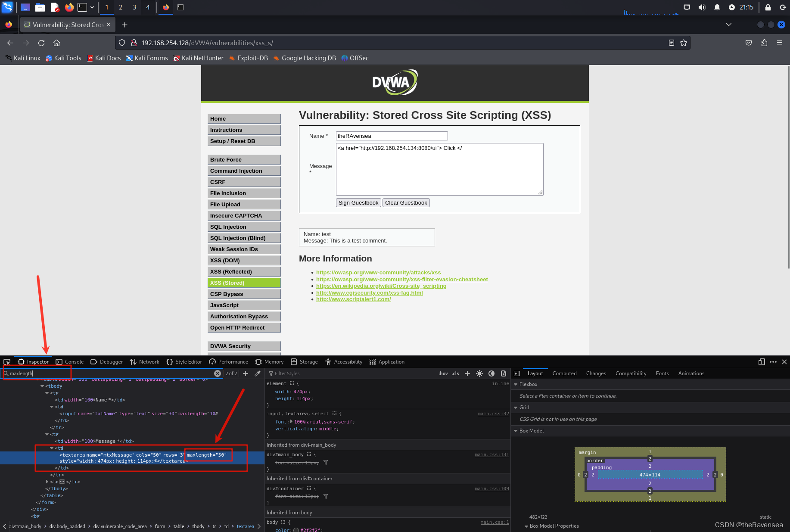
Task: Open XSS (Reflected) page
Action: pos(244,272)
